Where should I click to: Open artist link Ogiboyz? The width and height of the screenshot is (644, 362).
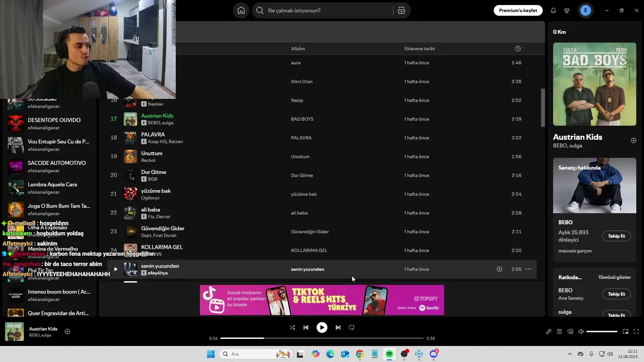(x=151, y=198)
